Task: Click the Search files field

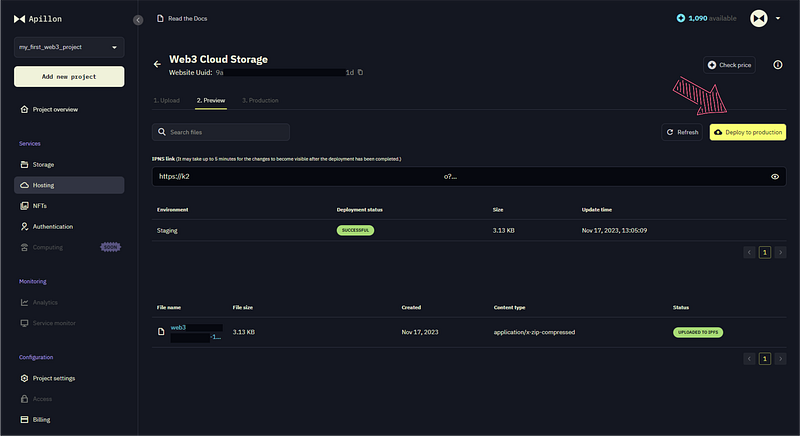Action: tap(221, 132)
